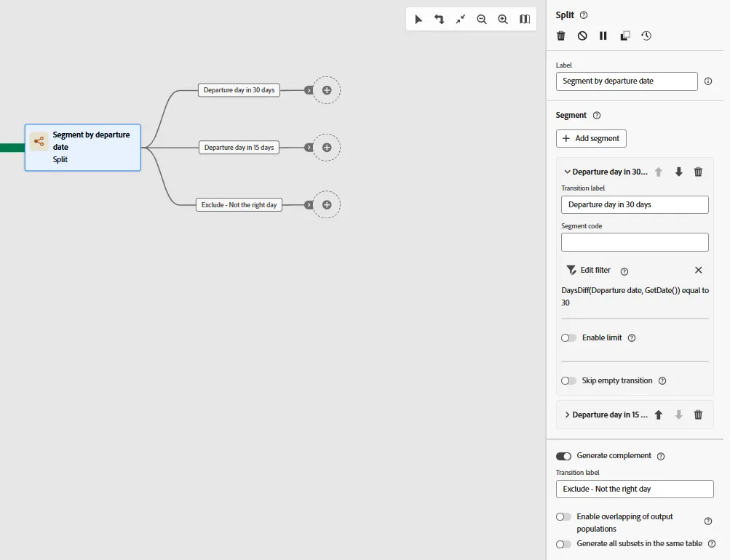Screen dimensions: 730x560
Task: Click the Label input field
Action: pos(627,81)
